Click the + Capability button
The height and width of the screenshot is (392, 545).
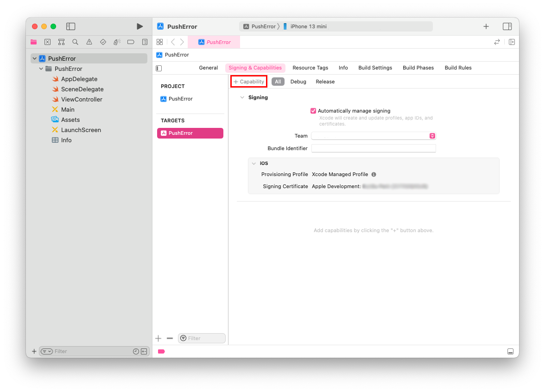point(249,82)
